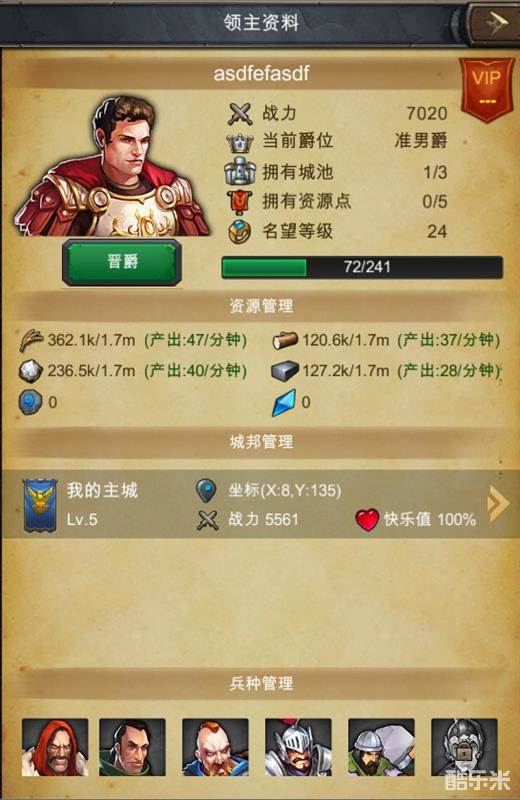This screenshot has width=520, height=800.
Task: Click the stone resource icon
Action: 31,370
